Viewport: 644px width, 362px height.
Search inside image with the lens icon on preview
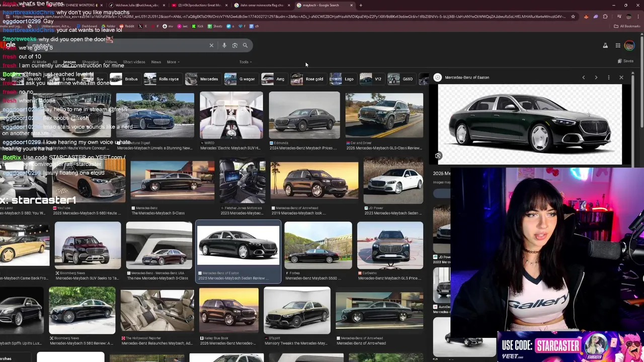click(x=438, y=156)
